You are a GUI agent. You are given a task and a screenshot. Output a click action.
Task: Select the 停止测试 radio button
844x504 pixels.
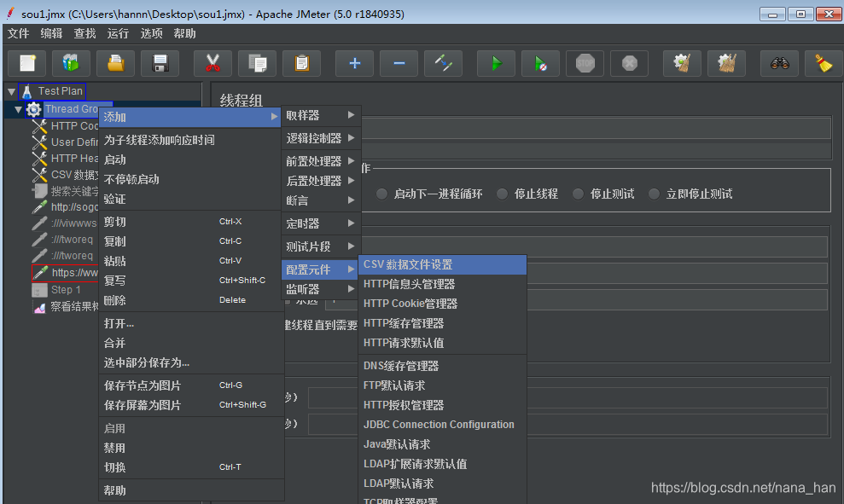pyautogui.click(x=578, y=194)
